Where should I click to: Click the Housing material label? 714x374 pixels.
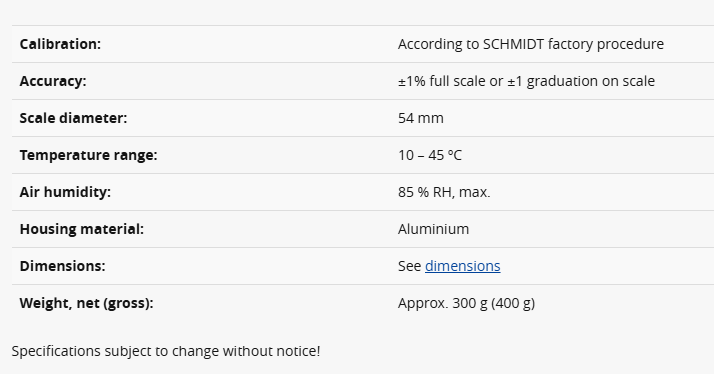[x=82, y=229]
